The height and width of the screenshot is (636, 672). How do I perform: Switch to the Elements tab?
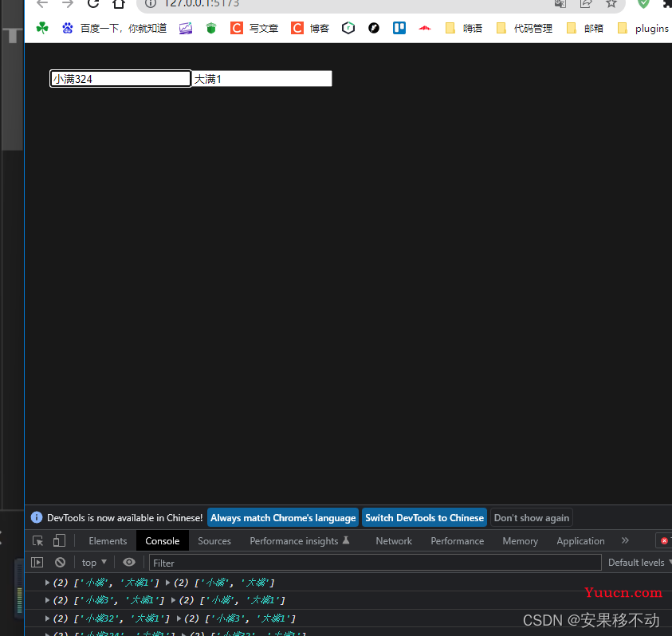click(108, 541)
